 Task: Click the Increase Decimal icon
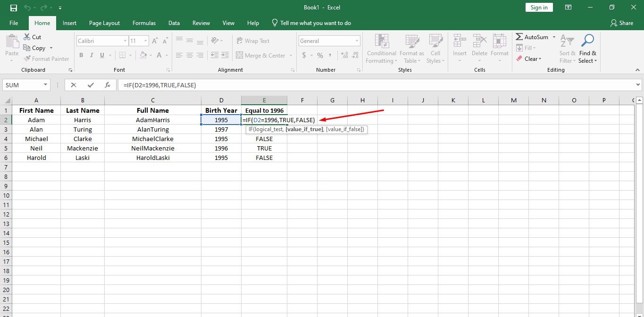tap(344, 55)
